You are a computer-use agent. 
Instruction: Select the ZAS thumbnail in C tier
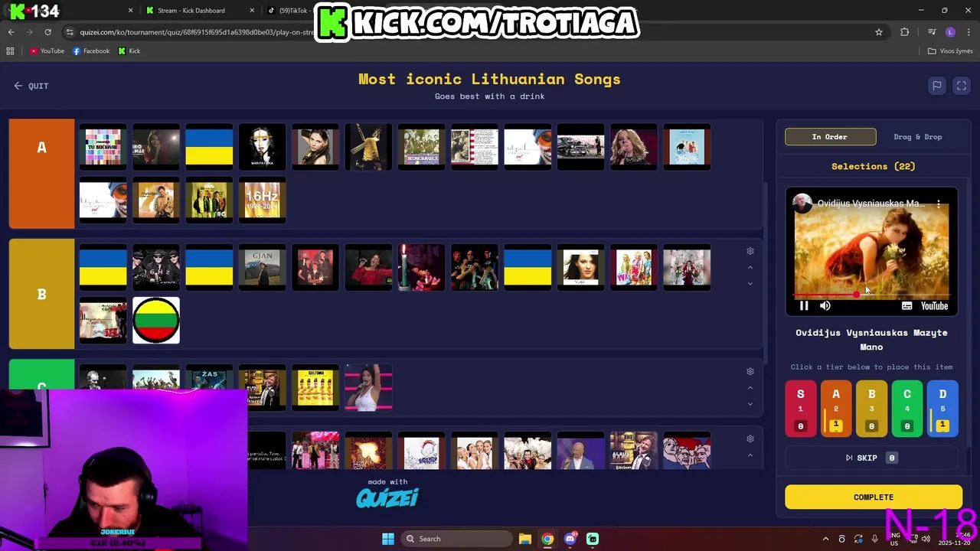[x=209, y=387]
